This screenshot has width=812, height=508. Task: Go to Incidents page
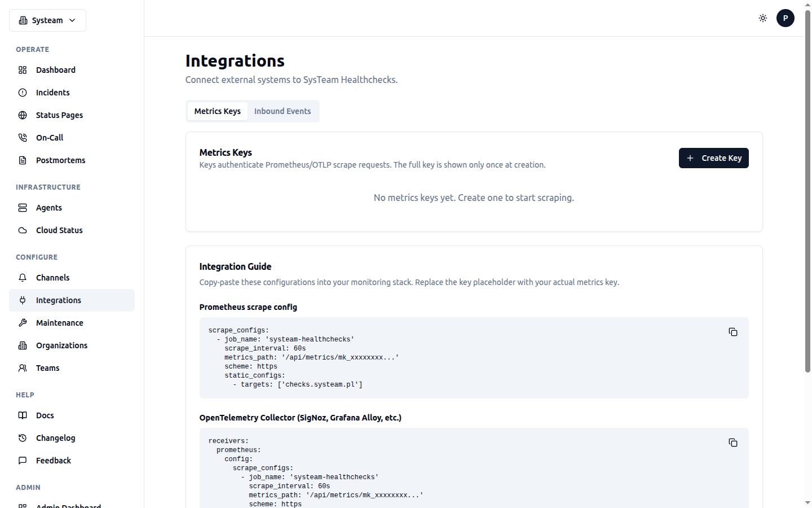coord(72,93)
